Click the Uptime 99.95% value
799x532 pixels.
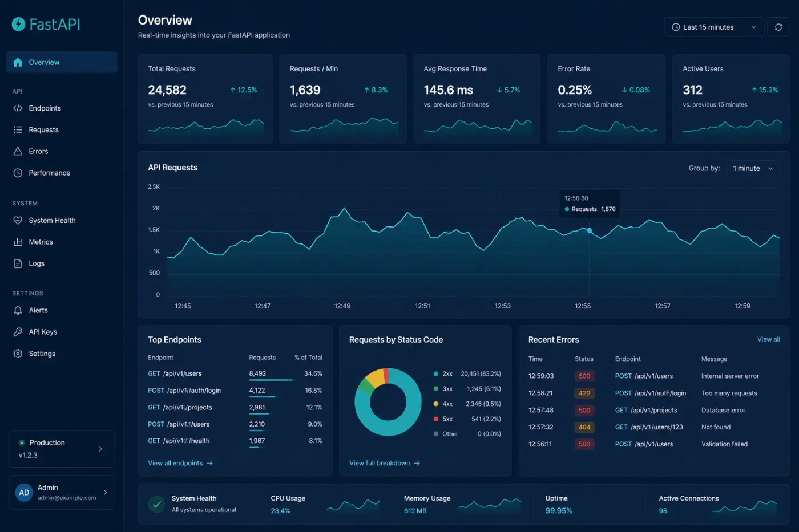[x=559, y=511]
